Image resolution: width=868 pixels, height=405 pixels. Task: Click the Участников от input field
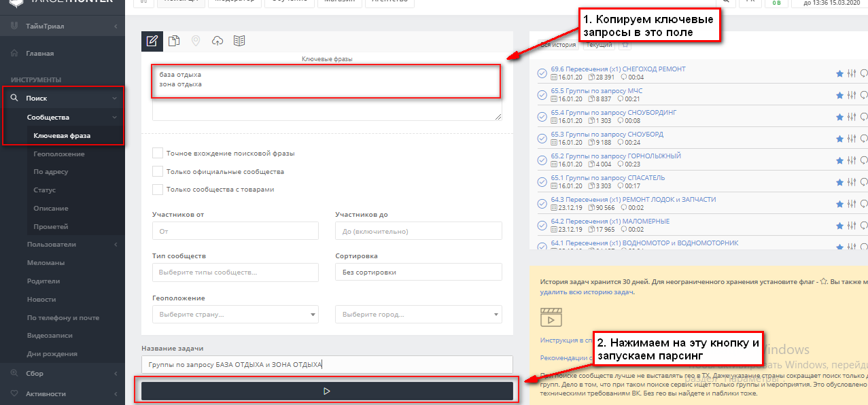[x=235, y=231]
